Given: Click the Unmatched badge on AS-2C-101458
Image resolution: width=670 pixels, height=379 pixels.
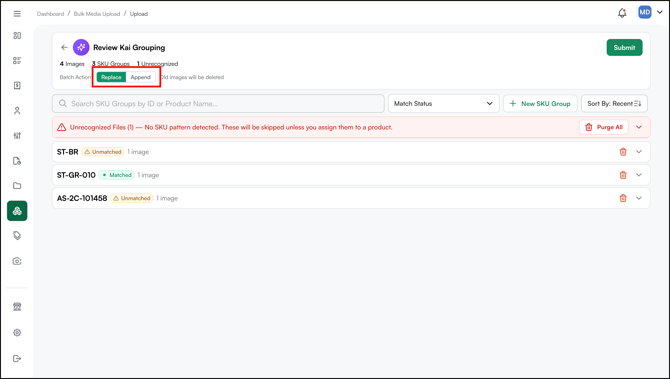Looking at the screenshot, I should point(132,198).
